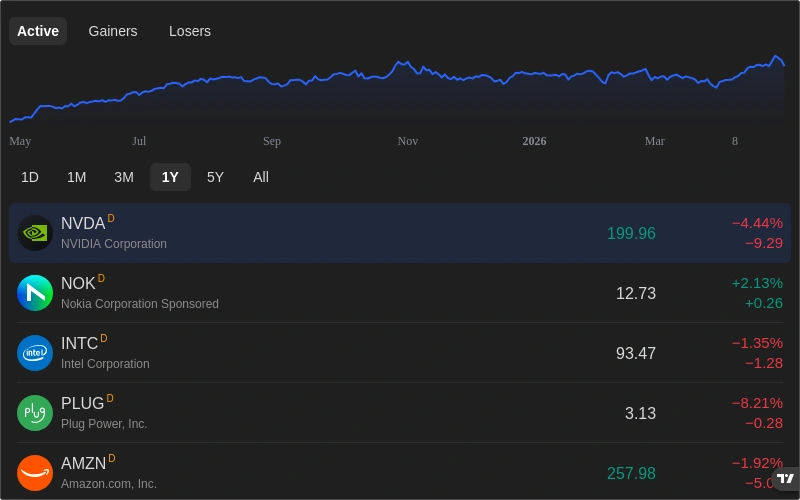Select the 1M time range

77,177
